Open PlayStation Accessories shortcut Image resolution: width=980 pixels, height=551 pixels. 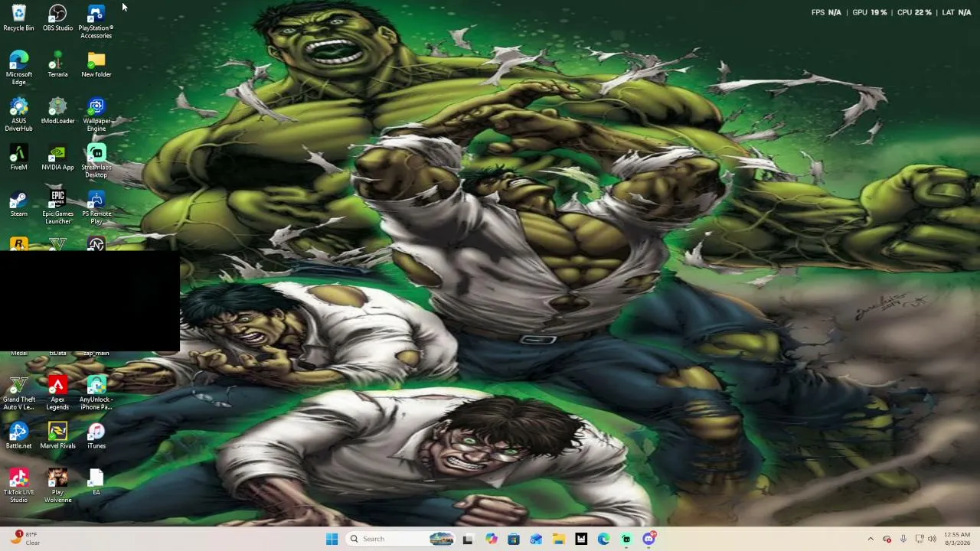click(96, 22)
